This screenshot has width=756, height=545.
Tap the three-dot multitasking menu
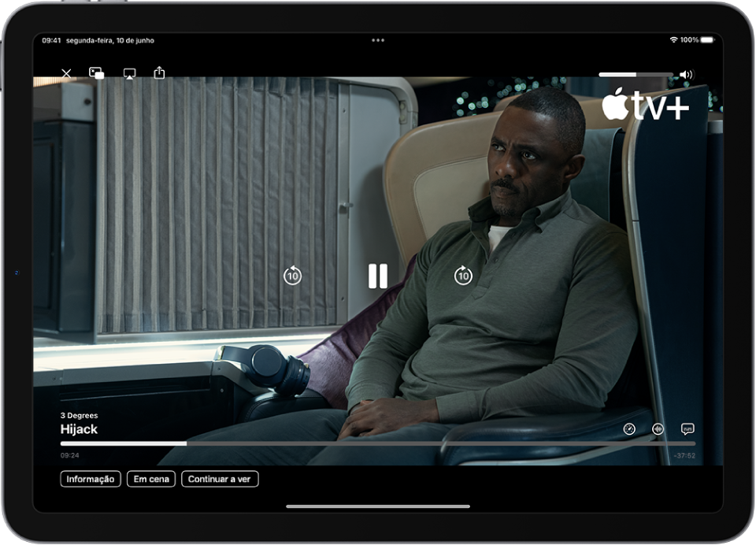(x=378, y=40)
